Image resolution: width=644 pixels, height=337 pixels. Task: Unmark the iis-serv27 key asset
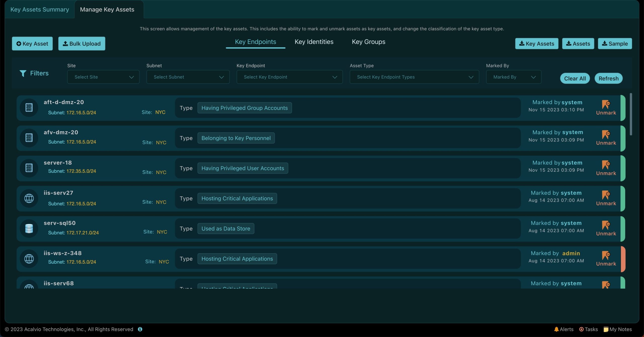pyautogui.click(x=606, y=198)
